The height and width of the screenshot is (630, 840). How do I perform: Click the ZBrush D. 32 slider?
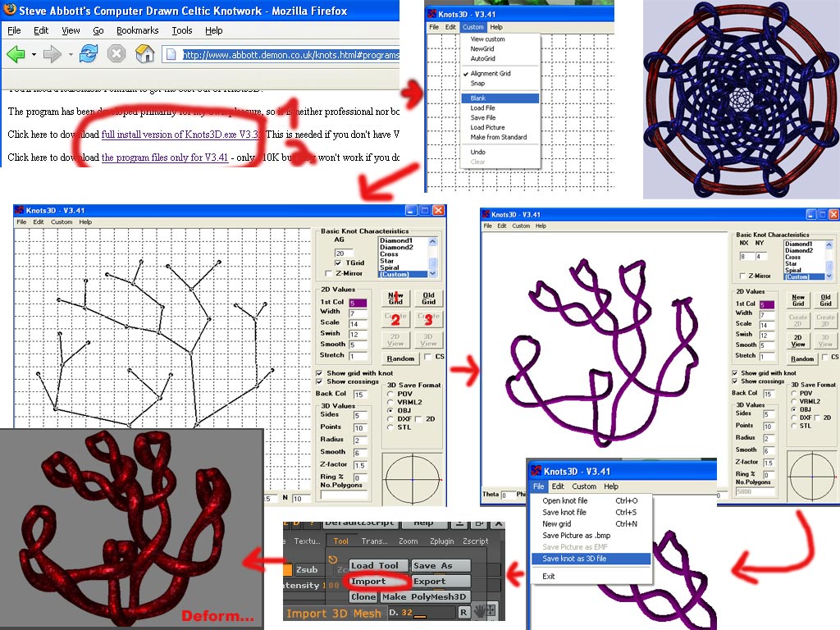pyautogui.click(x=421, y=612)
